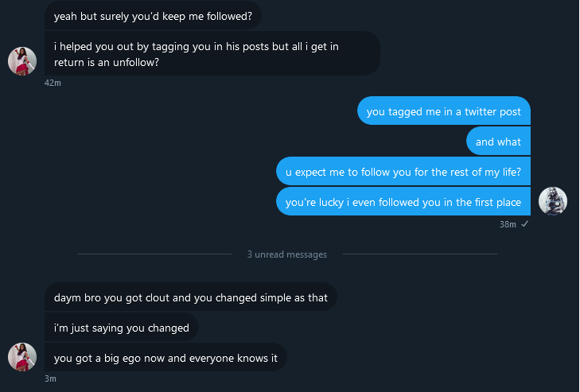Viewport: 580px width, 392px height.
Task: Select the "rest of my life?" message
Action: click(x=403, y=172)
